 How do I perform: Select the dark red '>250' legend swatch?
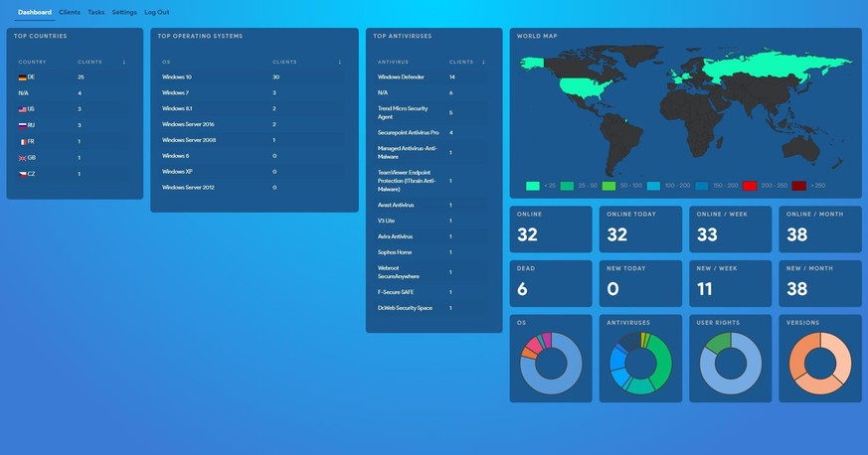[798, 186]
